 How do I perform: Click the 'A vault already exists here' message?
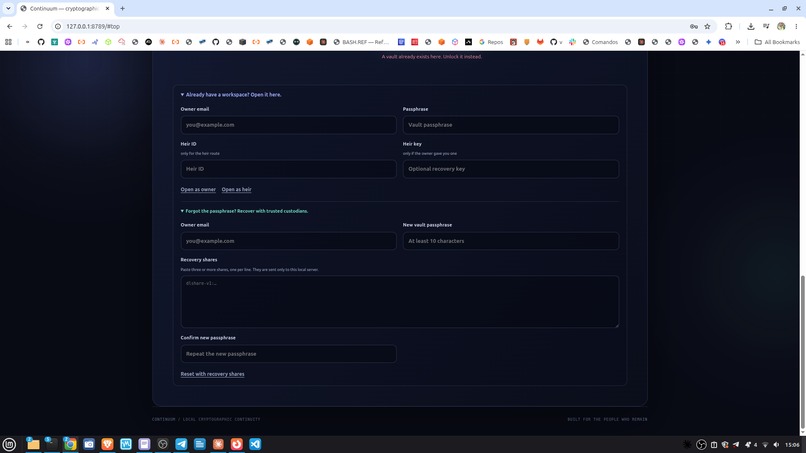[x=432, y=57]
